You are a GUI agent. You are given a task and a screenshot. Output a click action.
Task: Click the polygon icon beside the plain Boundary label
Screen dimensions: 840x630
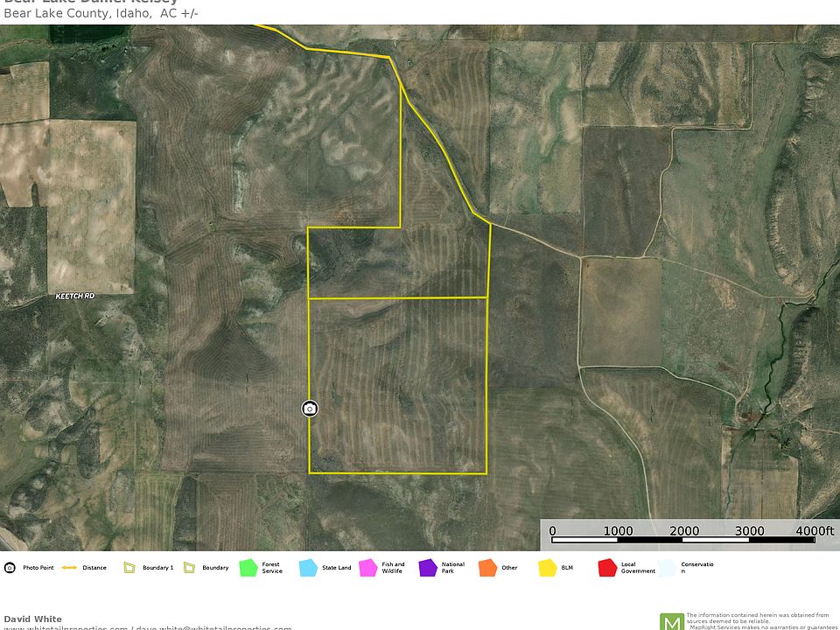tap(189, 567)
